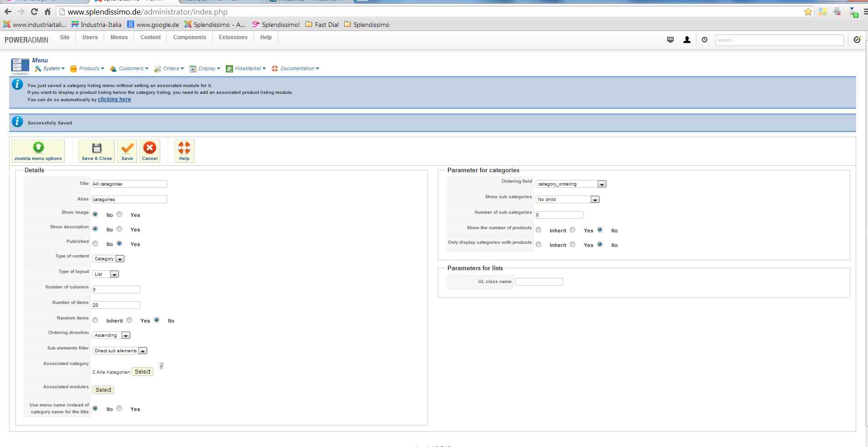Expand the System dropdown menu
The width and height of the screenshot is (868, 447).
pos(50,69)
